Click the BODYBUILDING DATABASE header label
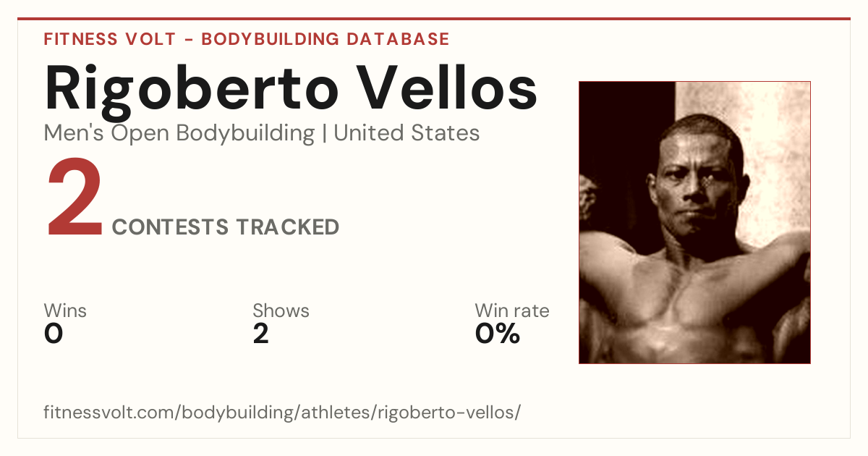 [x=325, y=39]
